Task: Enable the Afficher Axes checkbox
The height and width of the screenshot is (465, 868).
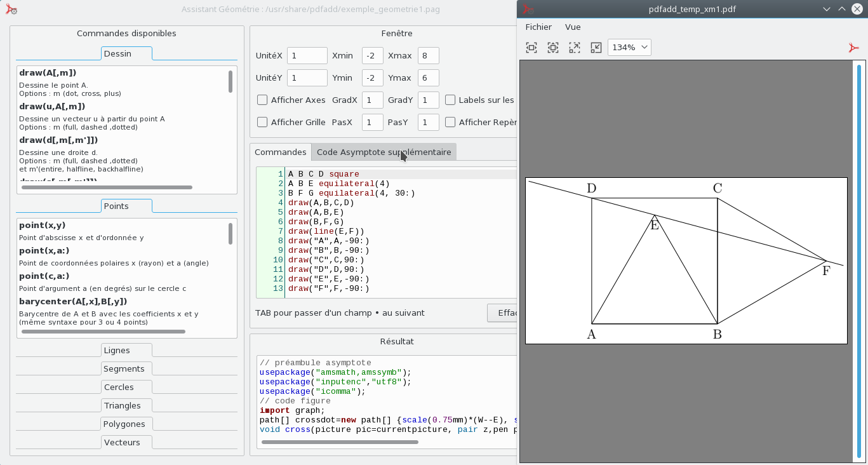Action: click(x=262, y=100)
